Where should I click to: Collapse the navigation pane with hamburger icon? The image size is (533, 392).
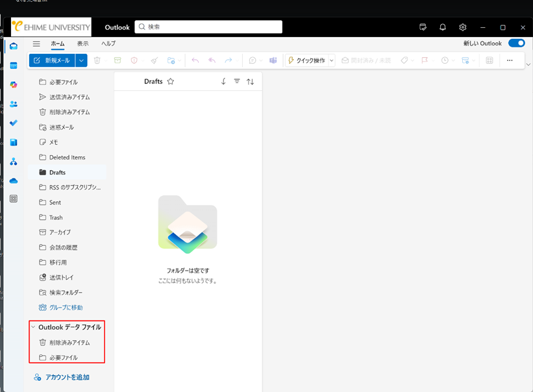click(x=36, y=43)
